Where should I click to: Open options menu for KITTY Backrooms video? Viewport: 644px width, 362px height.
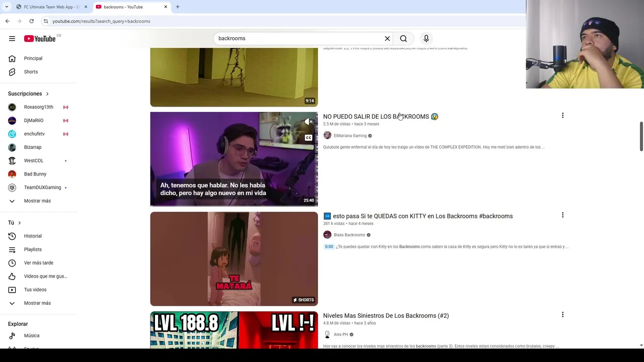[x=562, y=215]
